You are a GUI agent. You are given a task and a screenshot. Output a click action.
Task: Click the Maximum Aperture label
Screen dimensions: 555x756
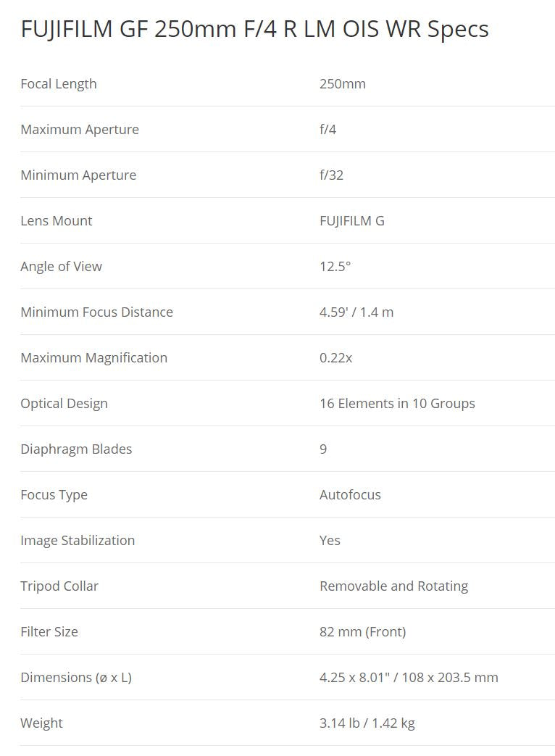click(80, 130)
